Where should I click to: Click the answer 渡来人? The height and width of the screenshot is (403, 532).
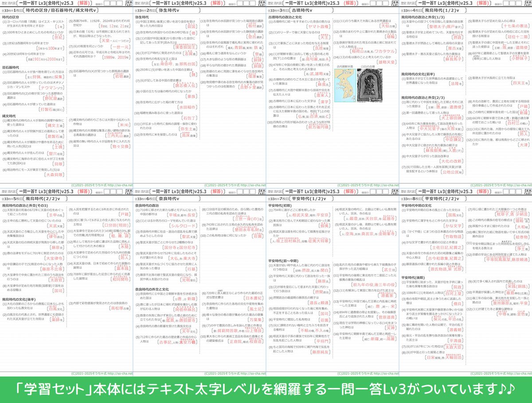[x=322, y=94]
